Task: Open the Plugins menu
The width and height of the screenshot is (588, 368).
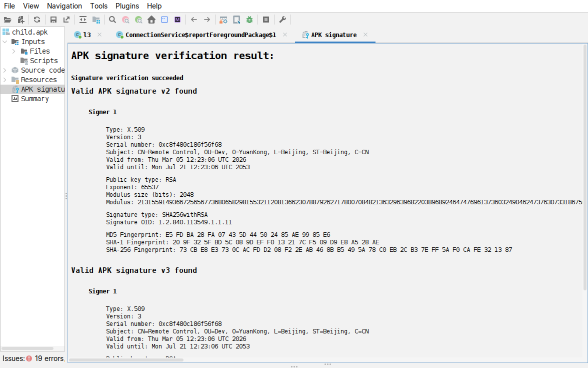Action: tap(127, 6)
